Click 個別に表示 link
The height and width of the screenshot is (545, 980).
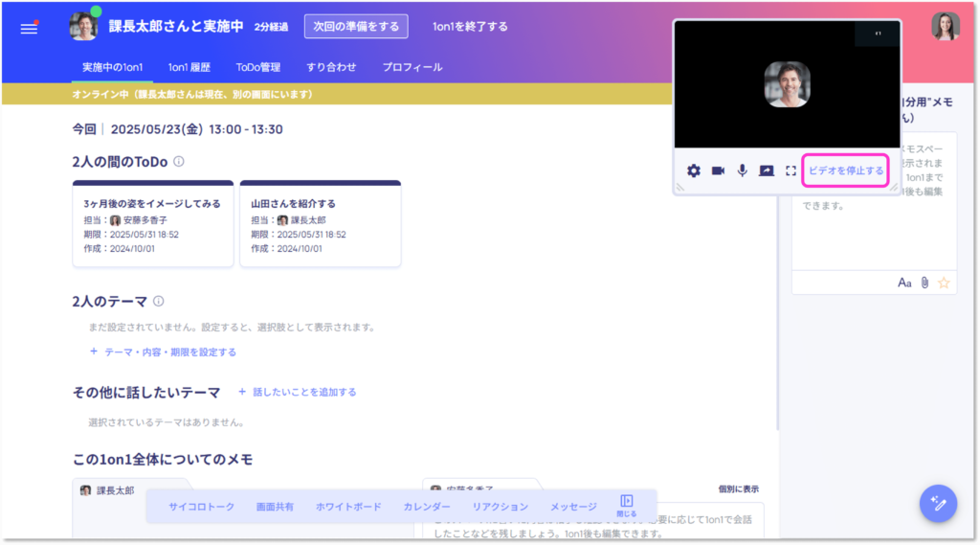738,488
